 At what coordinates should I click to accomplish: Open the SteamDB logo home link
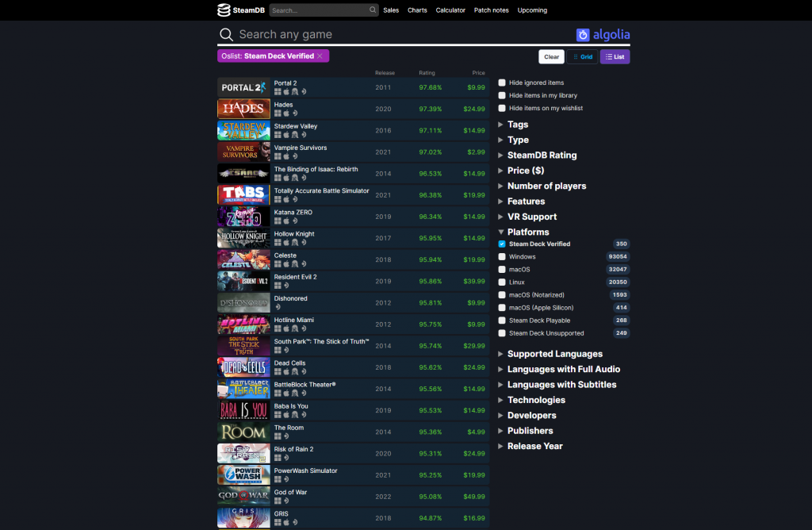pos(241,10)
